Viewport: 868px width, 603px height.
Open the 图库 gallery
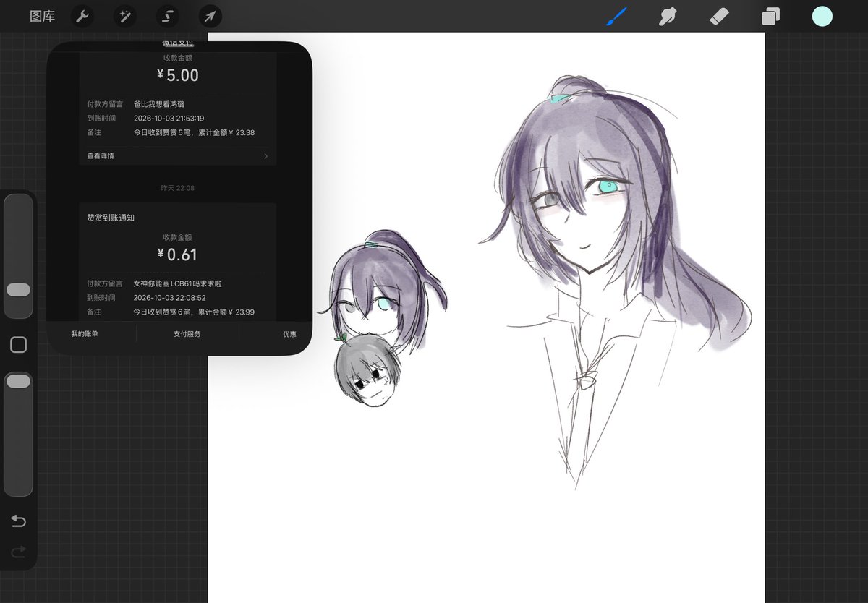tap(42, 16)
